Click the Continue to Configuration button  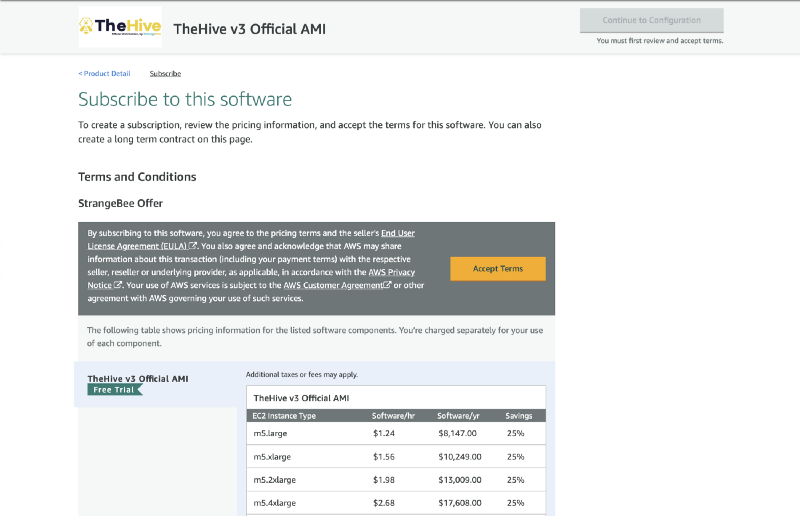[x=651, y=20]
